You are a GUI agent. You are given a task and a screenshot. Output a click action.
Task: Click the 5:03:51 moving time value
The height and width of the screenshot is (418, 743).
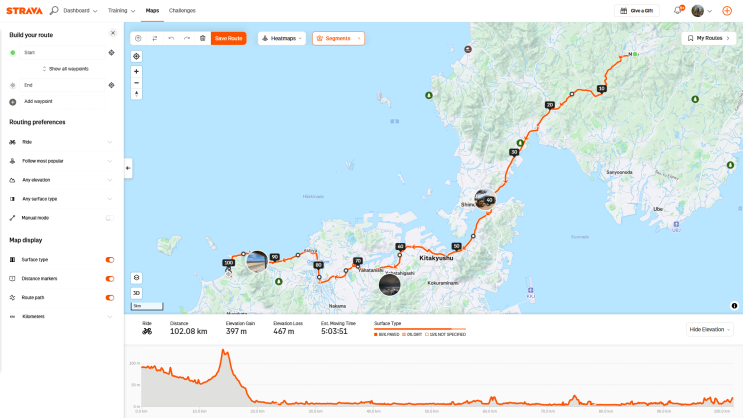point(334,331)
